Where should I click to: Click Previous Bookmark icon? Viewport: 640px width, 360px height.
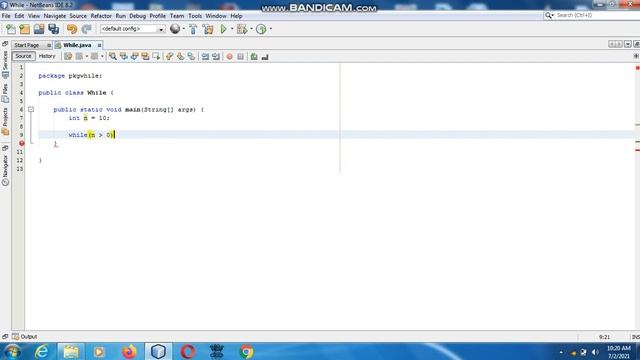(169, 57)
